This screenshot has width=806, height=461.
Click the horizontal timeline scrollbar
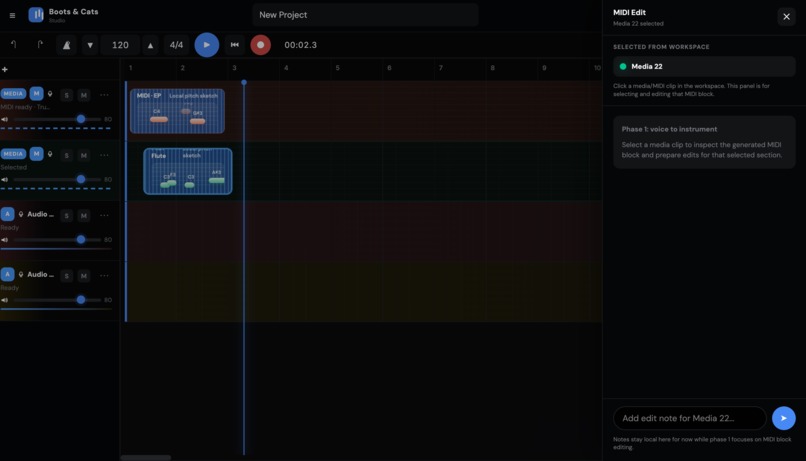point(145,457)
